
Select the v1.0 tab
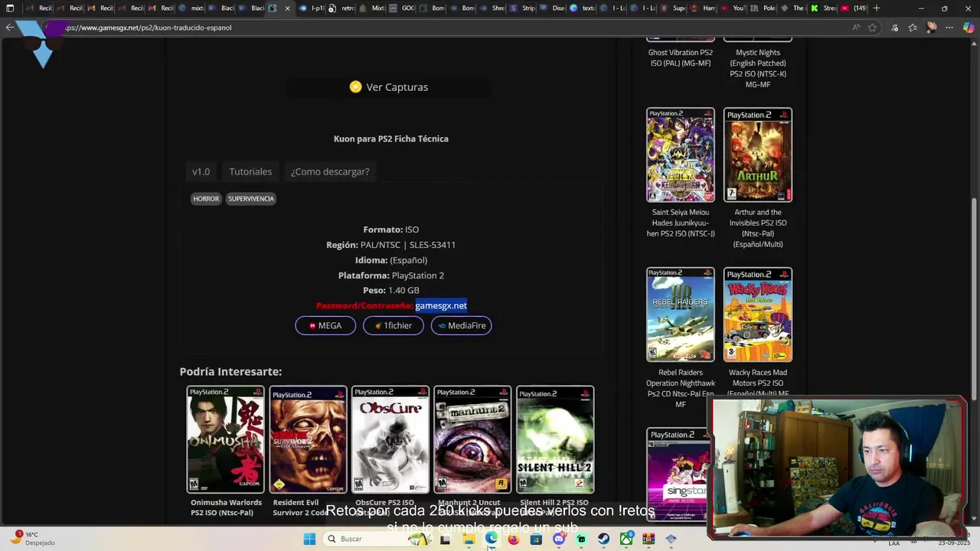pyautogui.click(x=201, y=171)
